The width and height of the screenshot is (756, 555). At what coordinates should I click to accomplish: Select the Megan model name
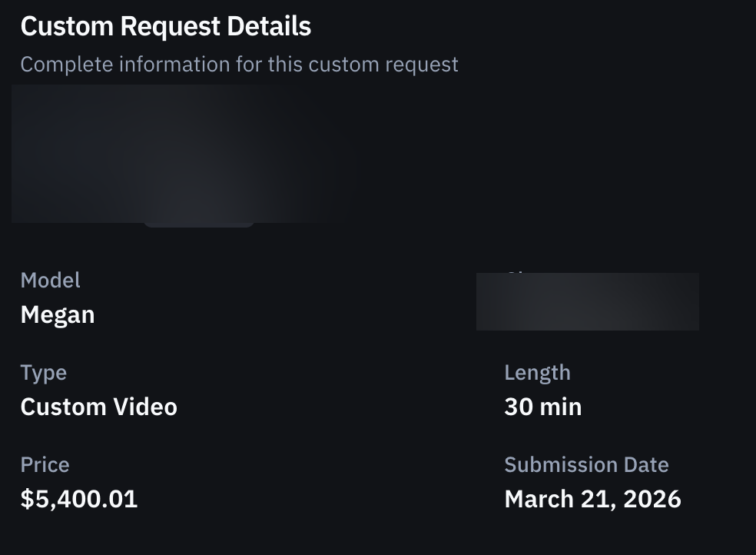(58, 314)
